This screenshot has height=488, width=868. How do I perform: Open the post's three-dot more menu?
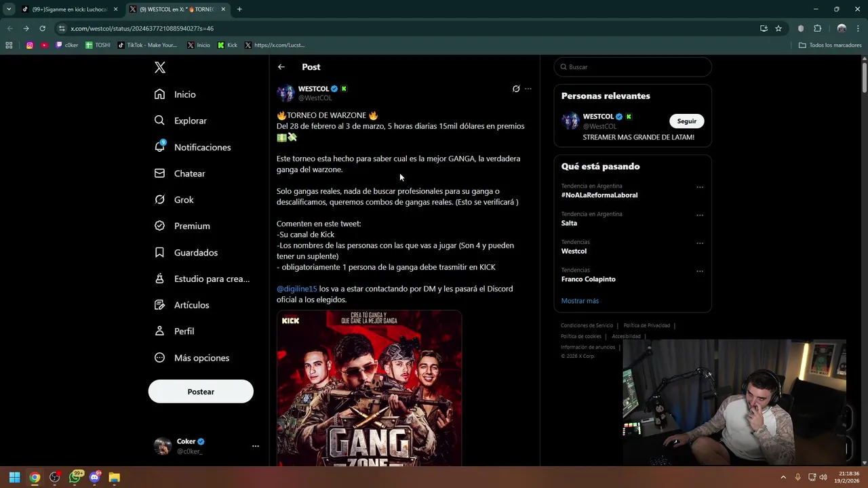(x=528, y=89)
